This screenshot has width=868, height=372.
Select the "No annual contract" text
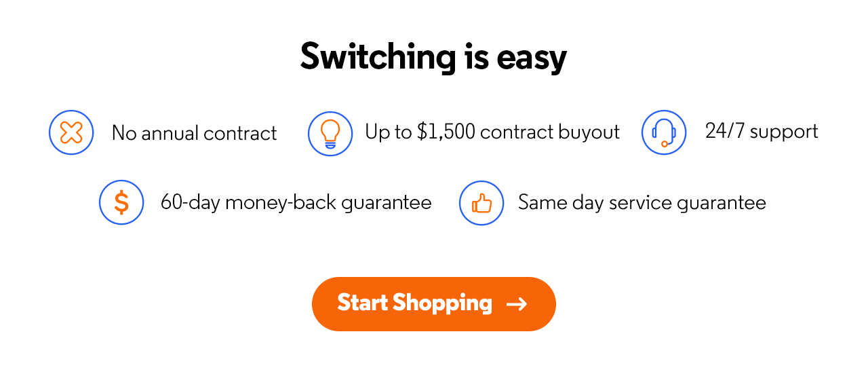point(194,132)
